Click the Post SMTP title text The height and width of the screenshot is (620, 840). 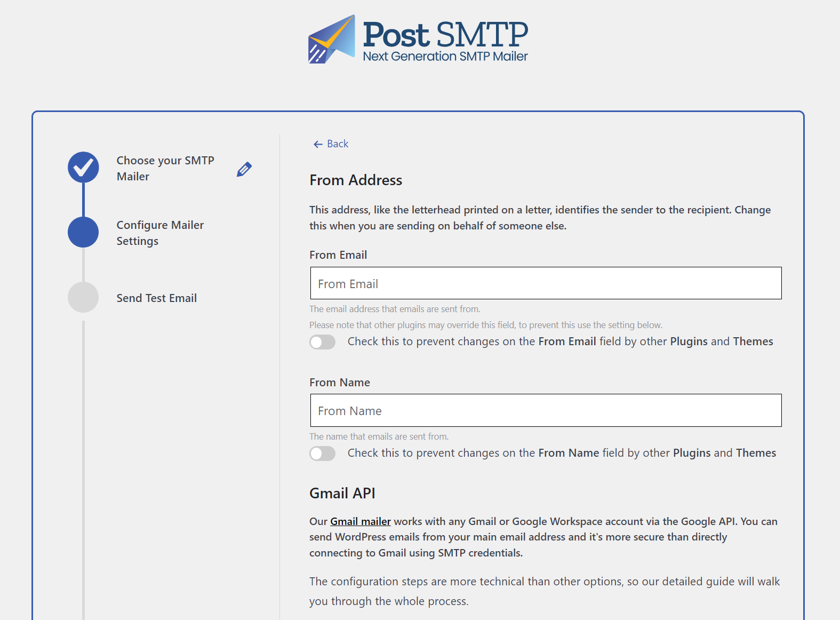pos(445,34)
